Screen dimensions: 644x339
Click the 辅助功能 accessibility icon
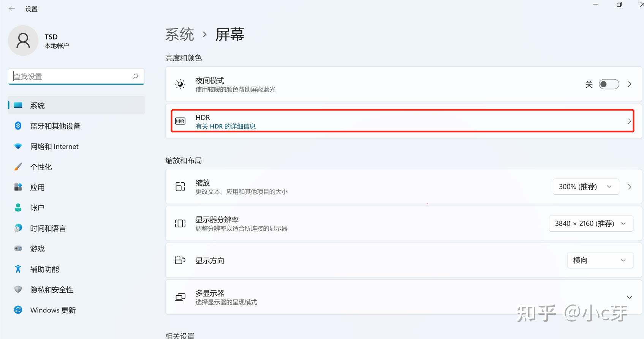tap(18, 269)
